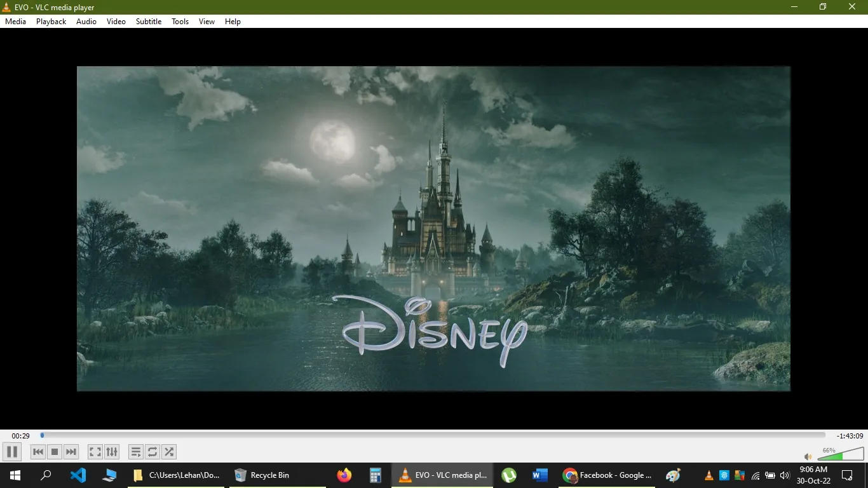Viewport: 868px width, 488px height.
Task: Open the Tools menu
Action: pos(180,21)
